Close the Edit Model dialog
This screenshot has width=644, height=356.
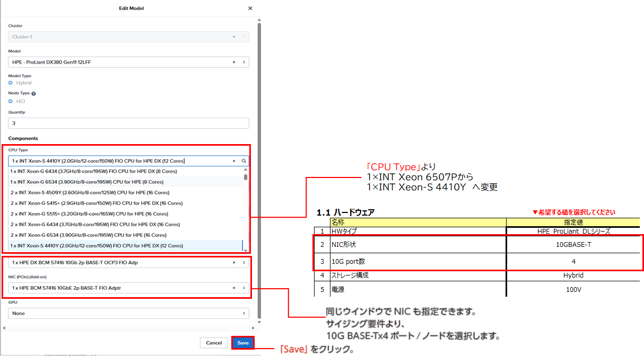tap(250, 8)
